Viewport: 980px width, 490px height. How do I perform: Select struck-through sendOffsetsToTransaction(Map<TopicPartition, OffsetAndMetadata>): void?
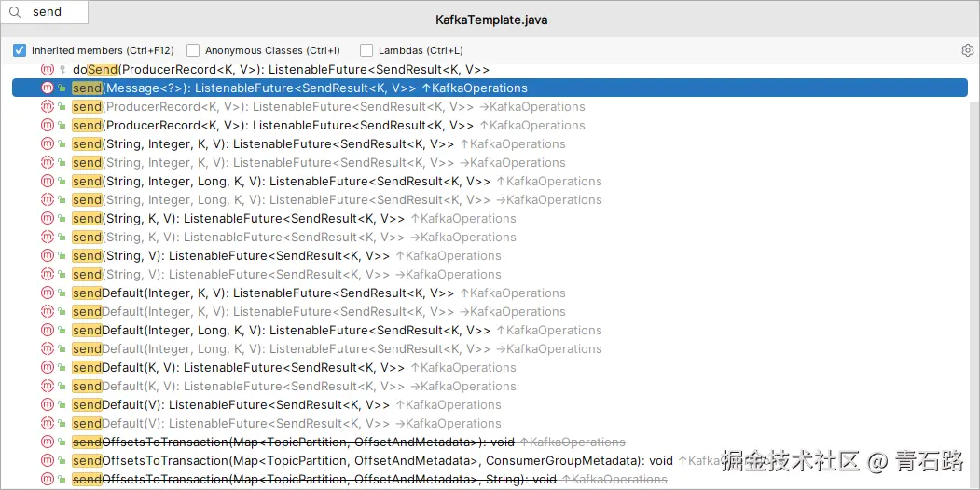pos(293,442)
